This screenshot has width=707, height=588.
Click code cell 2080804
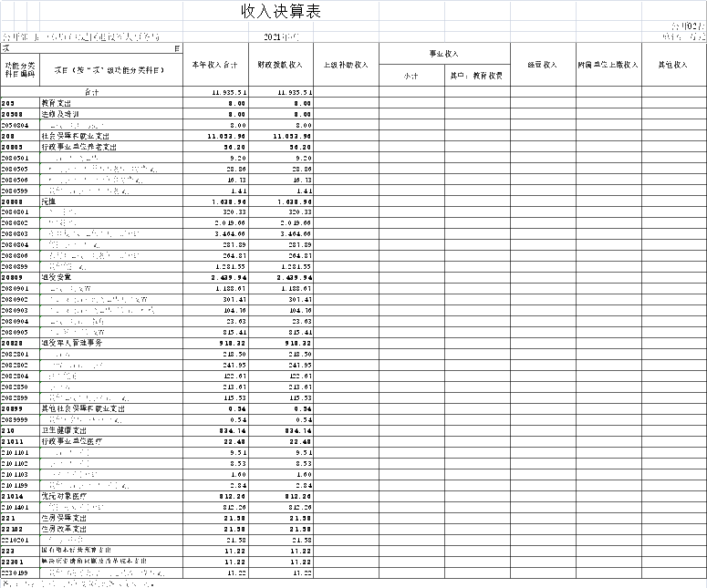click(x=20, y=244)
